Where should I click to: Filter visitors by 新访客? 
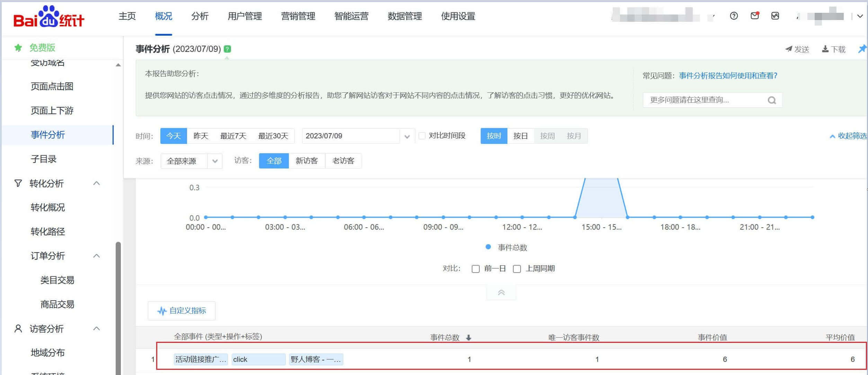307,161
